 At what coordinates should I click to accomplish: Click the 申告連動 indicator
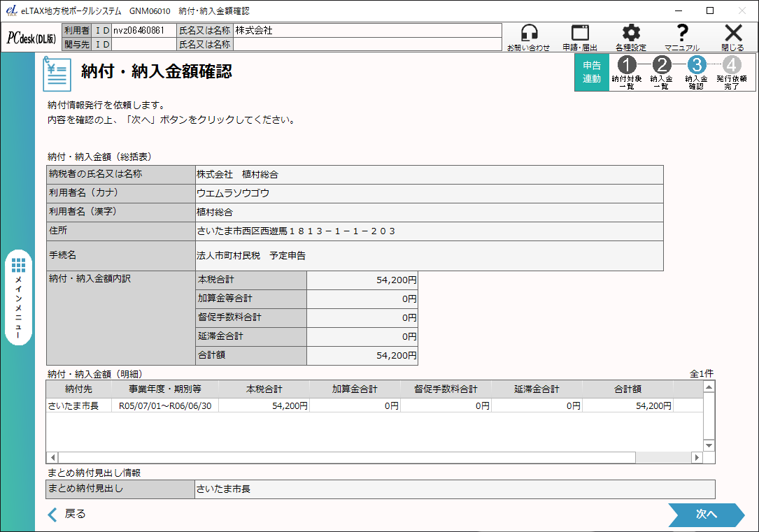click(592, 72)
